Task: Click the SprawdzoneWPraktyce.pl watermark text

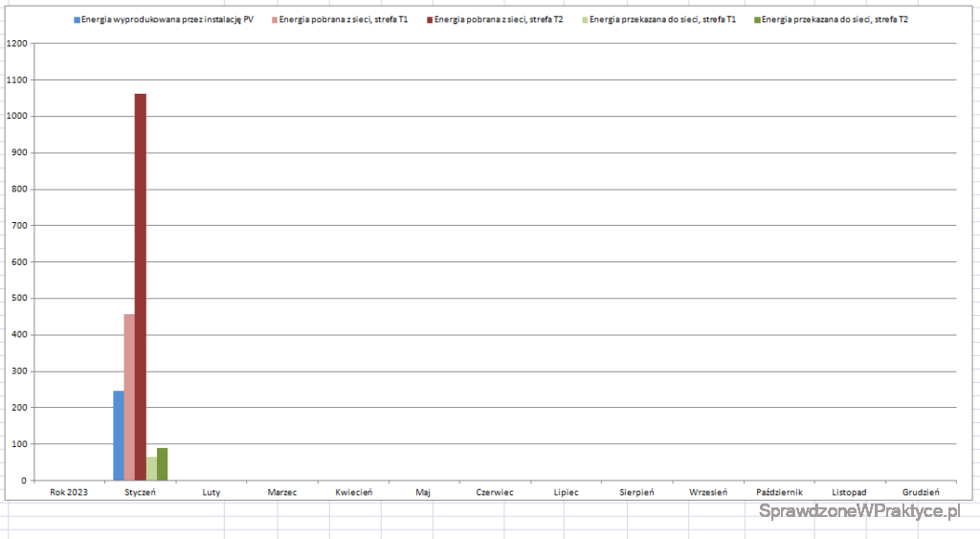Action: 858,513
